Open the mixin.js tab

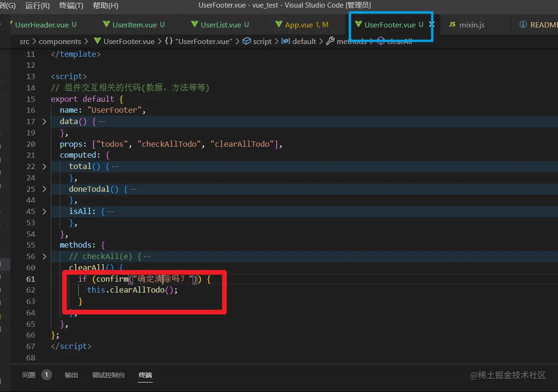tap(472, 25)
